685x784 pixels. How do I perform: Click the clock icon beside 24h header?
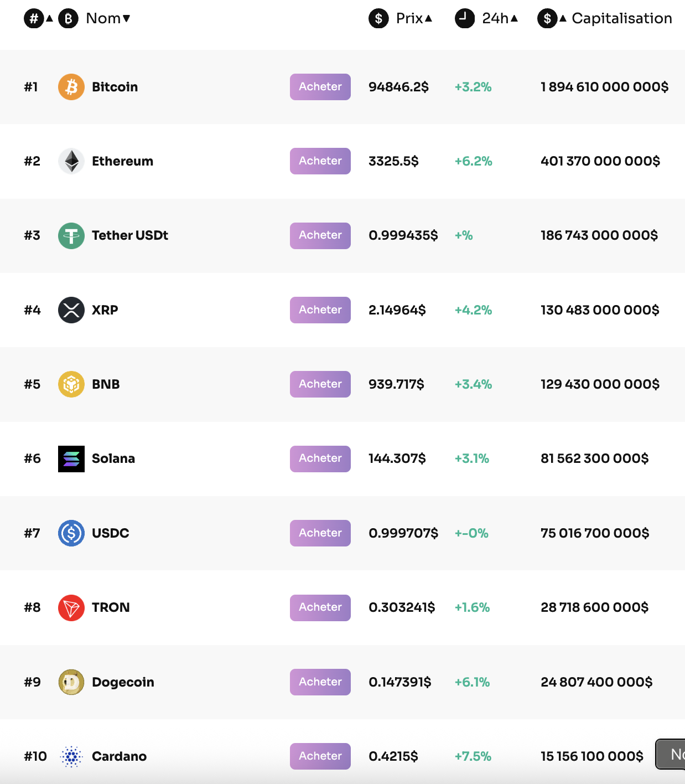coord(464,18)
